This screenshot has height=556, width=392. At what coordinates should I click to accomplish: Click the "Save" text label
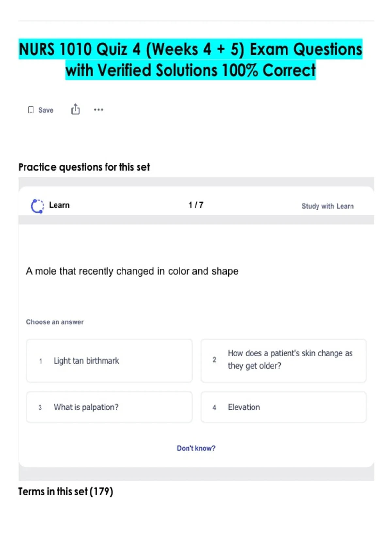pos(46,110)
